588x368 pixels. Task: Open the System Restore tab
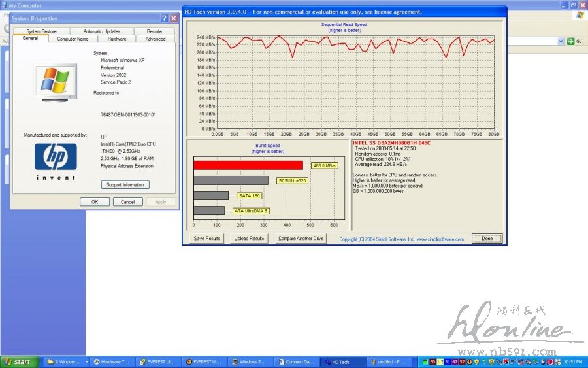point(41,31)
